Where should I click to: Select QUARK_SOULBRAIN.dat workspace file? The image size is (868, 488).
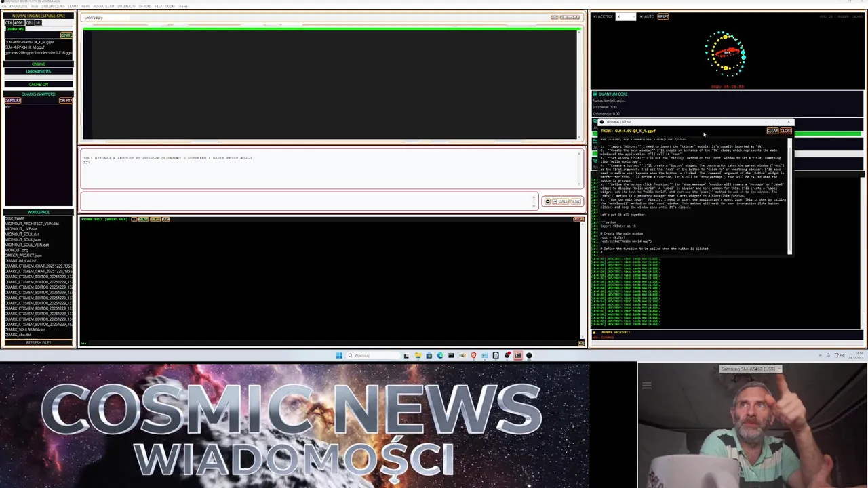coord(25,329)
